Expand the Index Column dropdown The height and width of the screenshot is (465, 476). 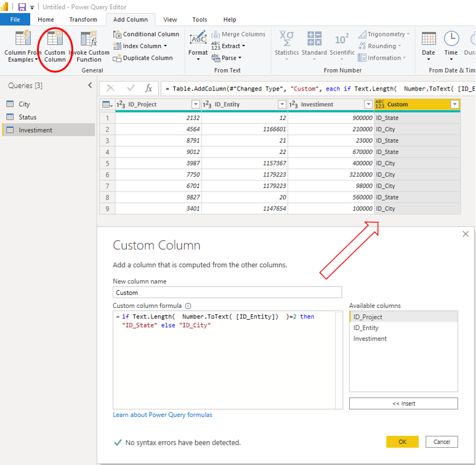(166, 46)
